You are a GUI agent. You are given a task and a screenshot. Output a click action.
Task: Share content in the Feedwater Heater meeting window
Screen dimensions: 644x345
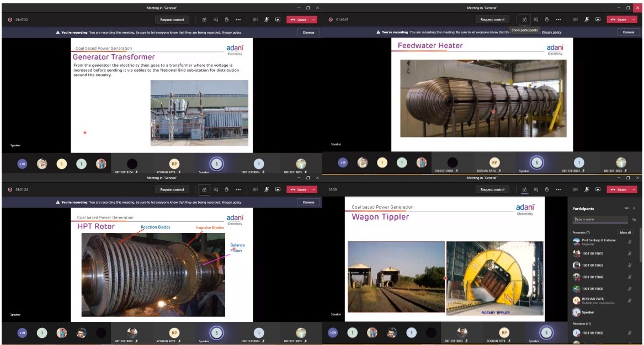tap(598, 19)
